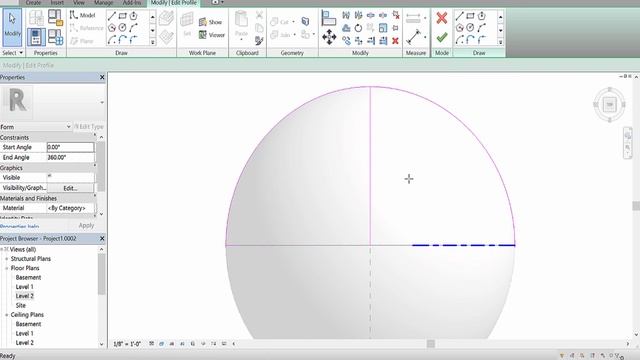This screenshot has height=360, width=640.
Task: Click the Aligned Dimension icon
Action: [413, 37]
